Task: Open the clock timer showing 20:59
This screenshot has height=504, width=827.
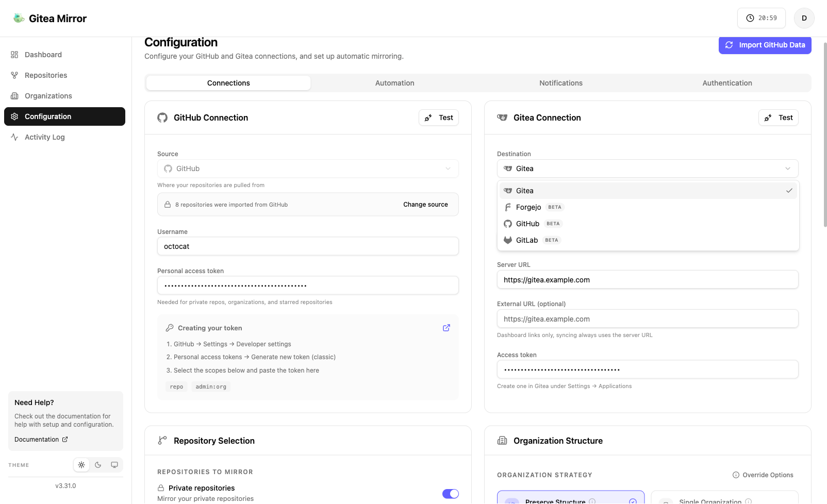Action: tap(761, 18)
